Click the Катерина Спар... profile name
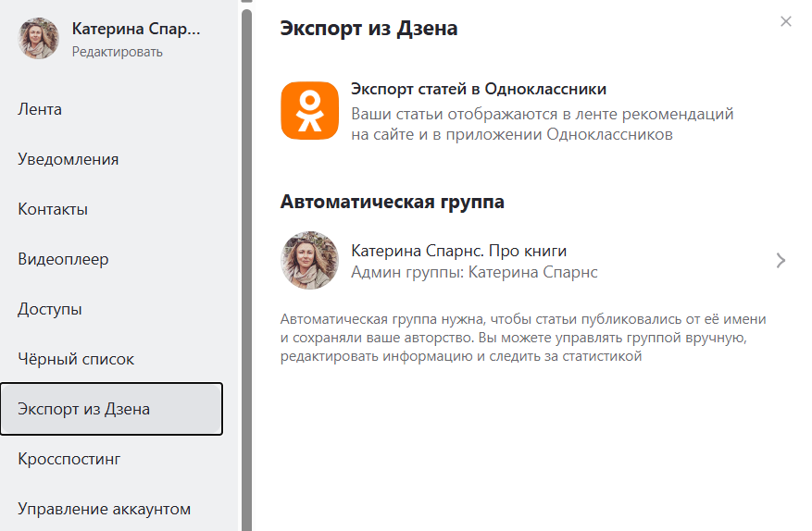This screenshot has height=531, width=812. (x=136, y=29)
